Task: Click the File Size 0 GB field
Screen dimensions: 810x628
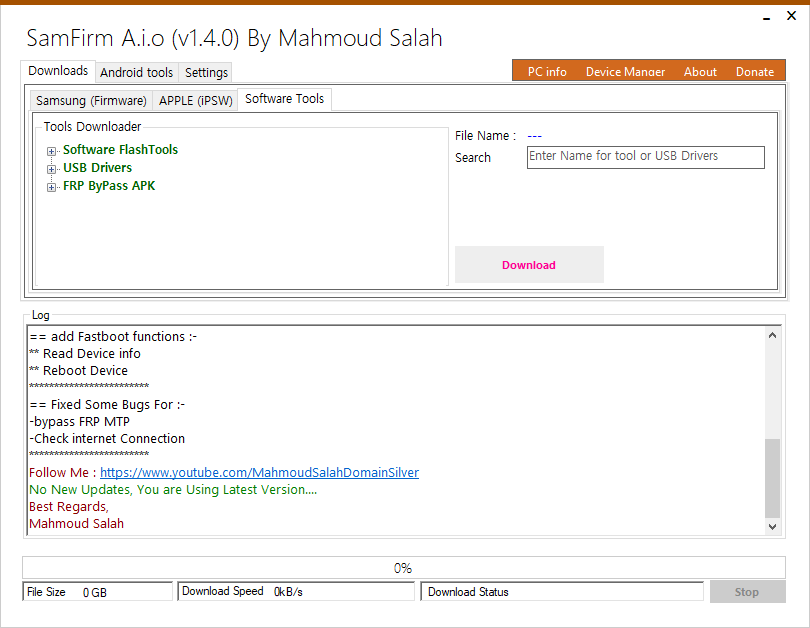Action: (x=97, y=592)
